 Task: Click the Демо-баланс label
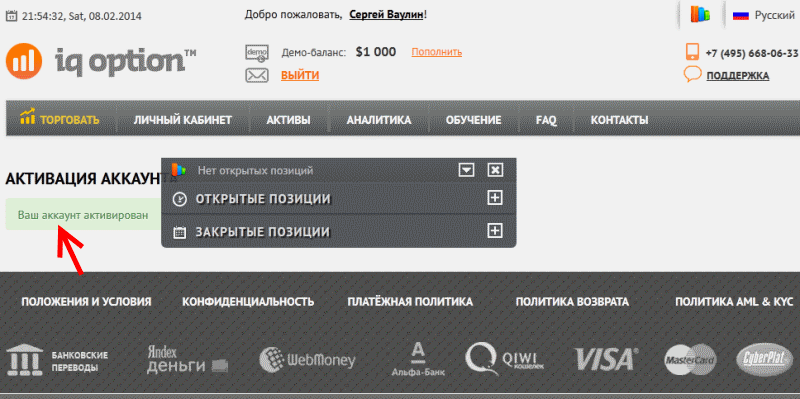coord(314,52)
